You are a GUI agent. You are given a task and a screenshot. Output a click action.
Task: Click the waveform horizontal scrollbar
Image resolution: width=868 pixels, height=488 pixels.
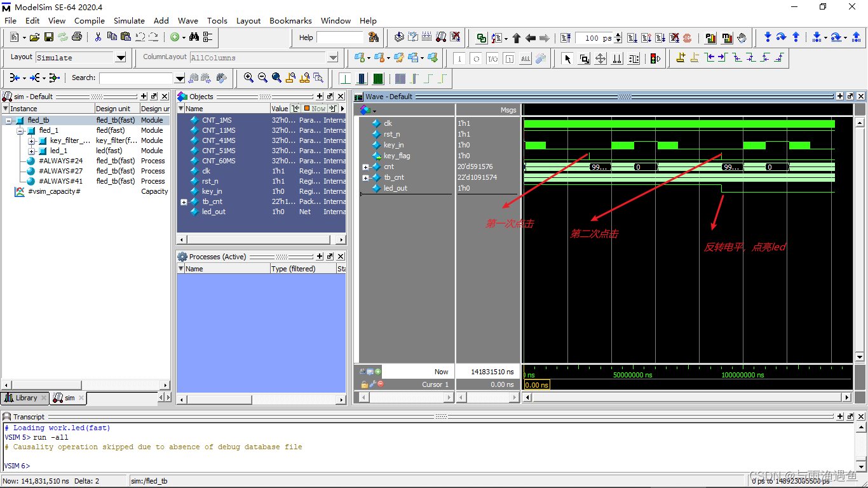coord(686,397)
